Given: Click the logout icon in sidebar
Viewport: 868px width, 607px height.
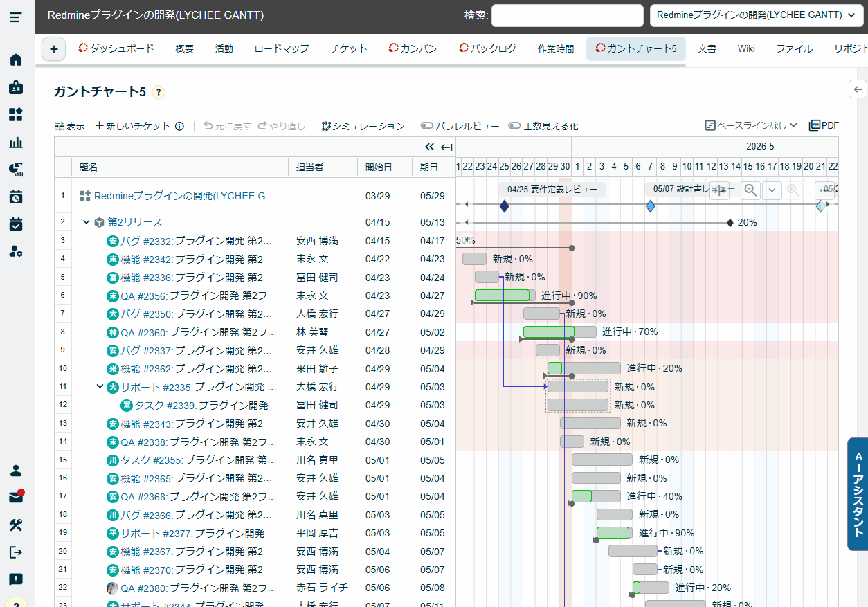Looking at the screenshot, I should point(16,552).
